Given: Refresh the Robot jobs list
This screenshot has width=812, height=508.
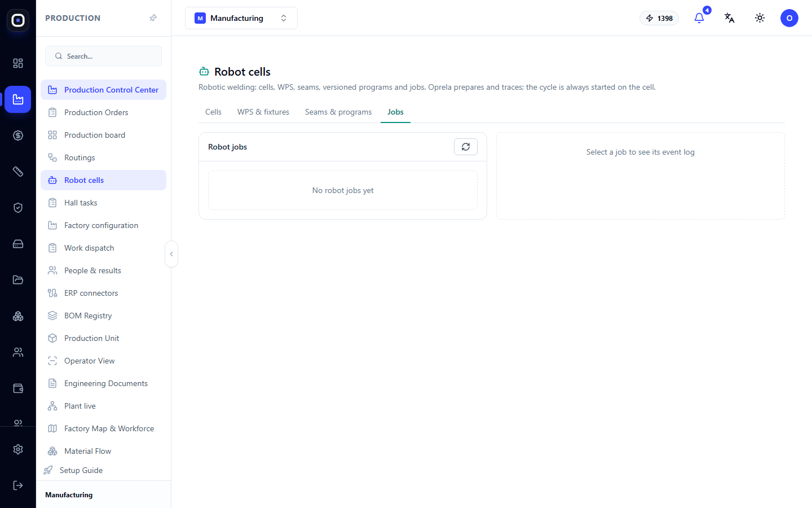Looking at the screenshot, I should 466,147.
